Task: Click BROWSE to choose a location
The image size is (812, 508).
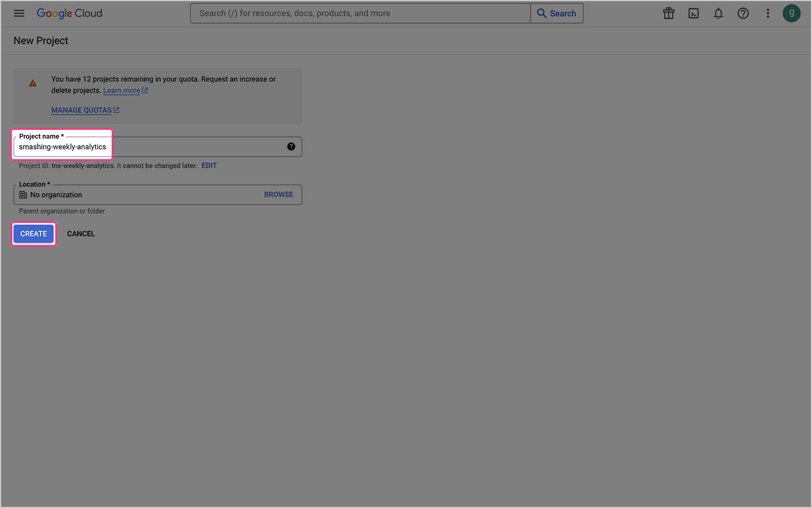Action: 279,194
